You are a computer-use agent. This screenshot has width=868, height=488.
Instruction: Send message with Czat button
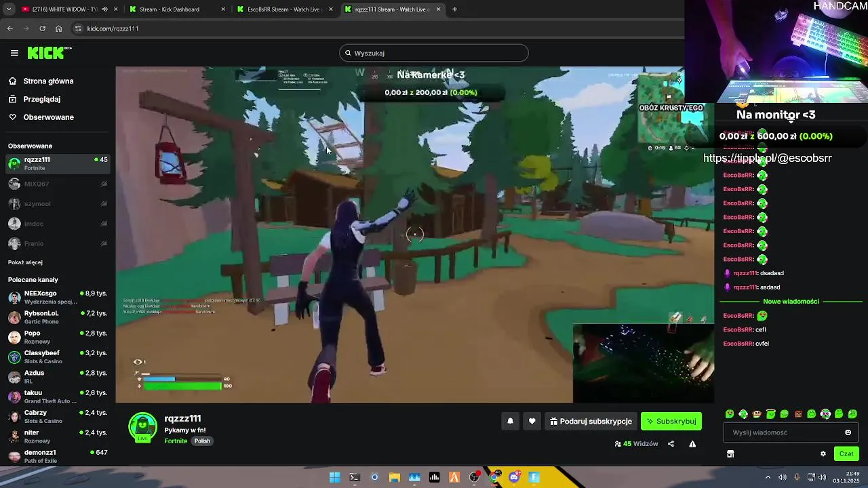[846, 454]
